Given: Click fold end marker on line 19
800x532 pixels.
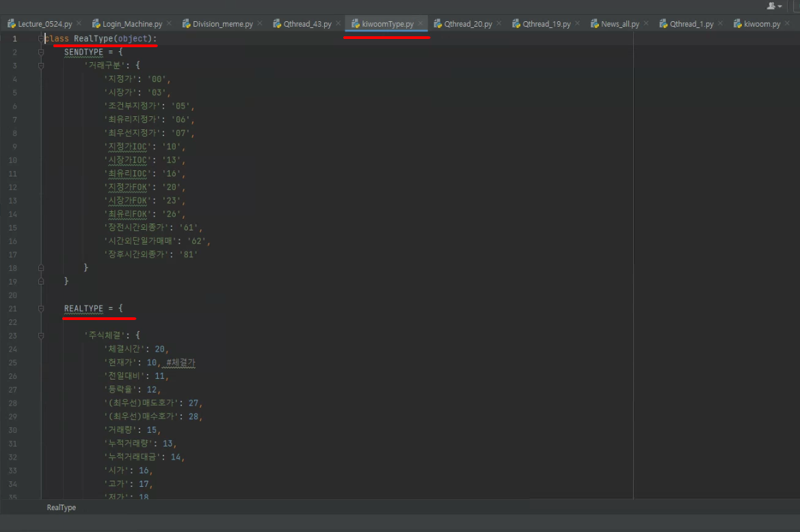Looking at the screenshot, I should (x=41, y=282).
